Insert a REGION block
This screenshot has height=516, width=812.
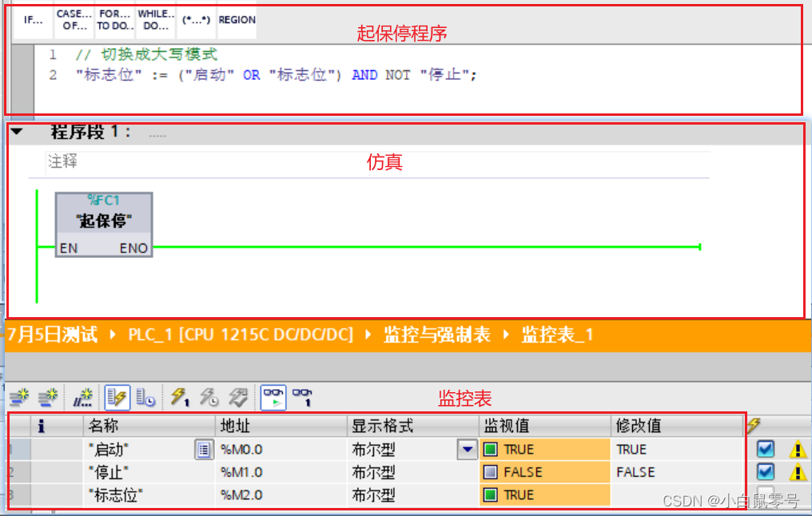point(237,21)
